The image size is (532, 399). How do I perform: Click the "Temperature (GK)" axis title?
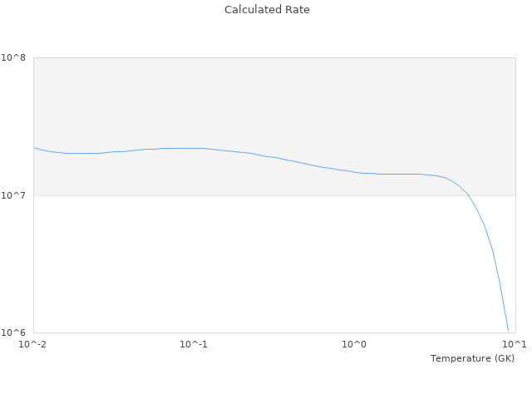click(472, 358)
